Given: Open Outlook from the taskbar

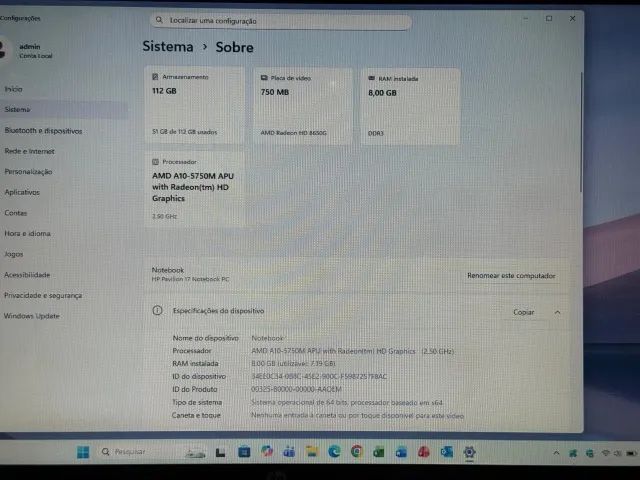Looking at the screenshot, I should pos(447,452).
